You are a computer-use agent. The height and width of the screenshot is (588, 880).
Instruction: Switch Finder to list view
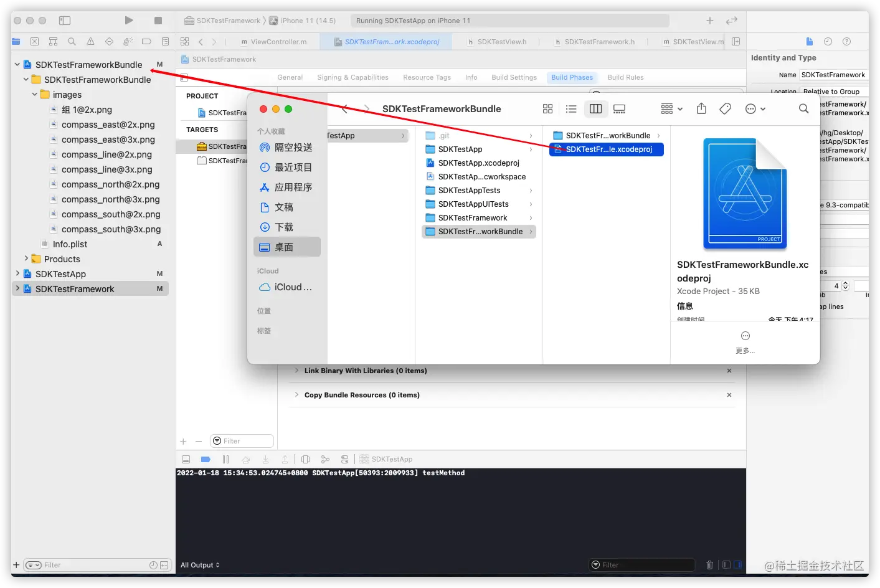click(571, 109)
